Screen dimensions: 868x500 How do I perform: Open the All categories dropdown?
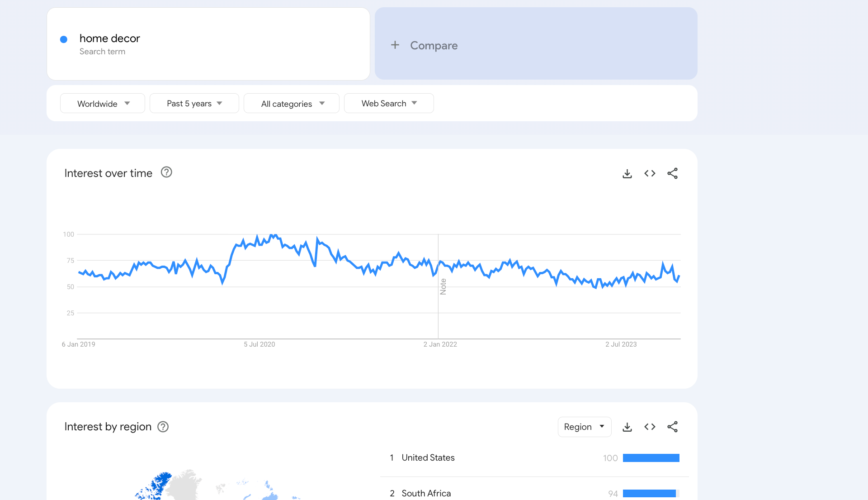point(292,104)
